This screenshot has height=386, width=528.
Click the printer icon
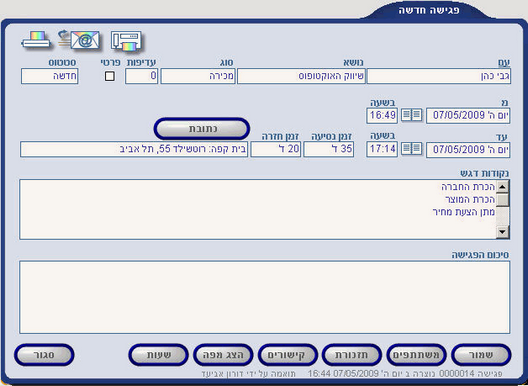click(36, 40)
